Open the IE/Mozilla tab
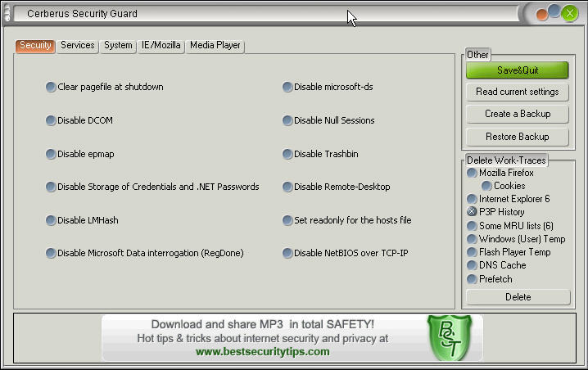Image resolution: width=588 pixels, height=370 pixels. click(161, 46)
